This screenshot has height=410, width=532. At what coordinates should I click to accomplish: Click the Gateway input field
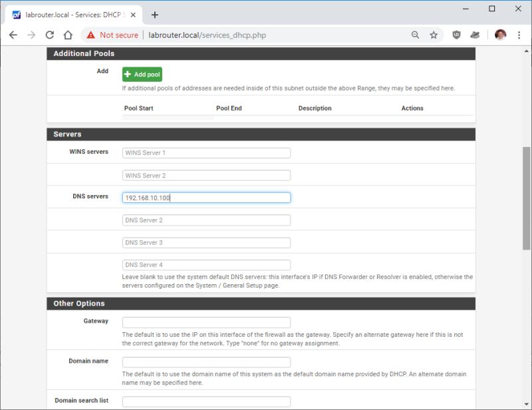206,321
